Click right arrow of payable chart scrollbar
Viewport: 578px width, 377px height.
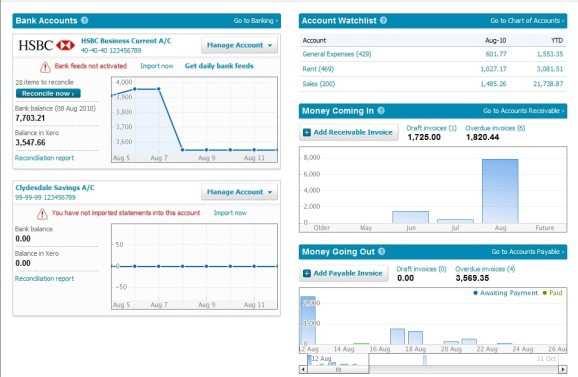[563, 369]
